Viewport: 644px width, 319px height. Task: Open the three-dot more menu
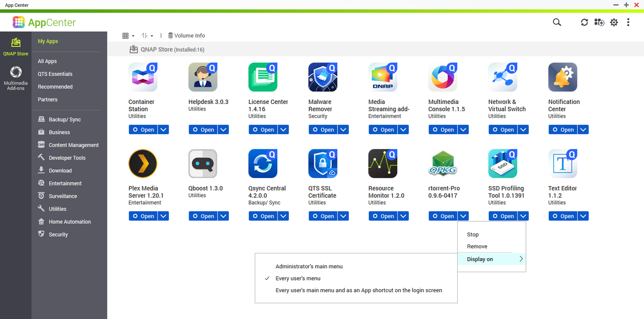(628, 22)
